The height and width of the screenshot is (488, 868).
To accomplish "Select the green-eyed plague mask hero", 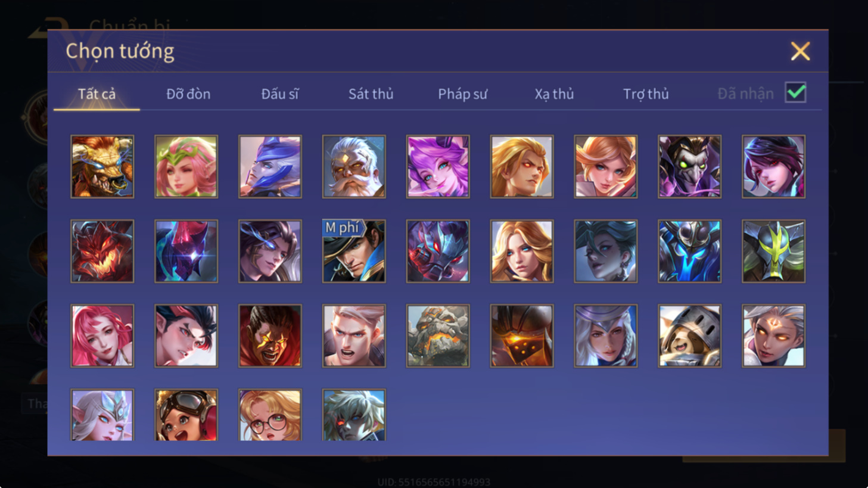I will point(689,166).
